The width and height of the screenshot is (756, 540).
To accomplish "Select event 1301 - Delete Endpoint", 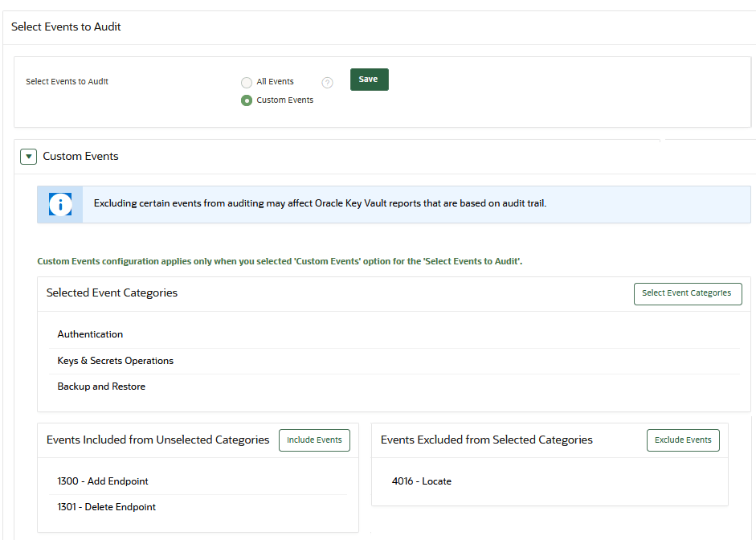I will [106, 506].
